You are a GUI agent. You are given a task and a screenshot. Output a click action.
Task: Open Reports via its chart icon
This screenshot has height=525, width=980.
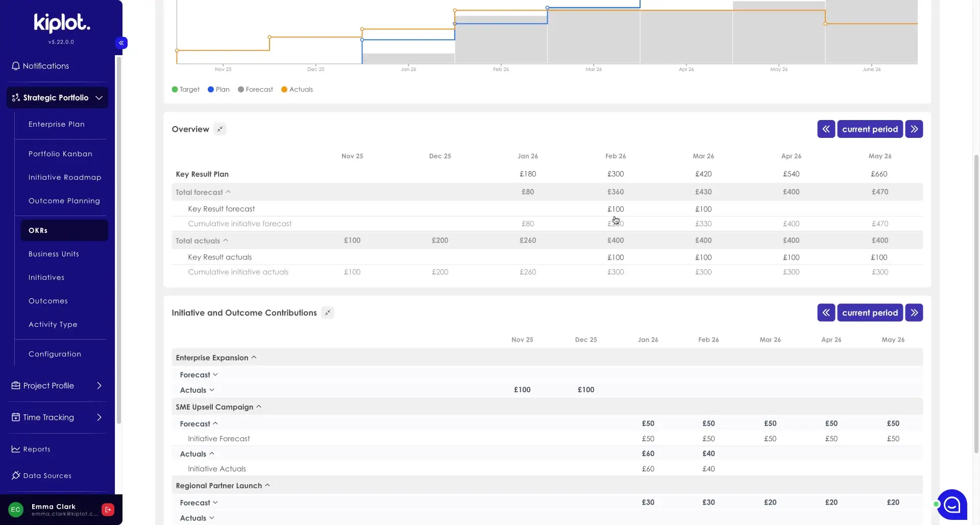pyautogui.click(x=15, y=449)
